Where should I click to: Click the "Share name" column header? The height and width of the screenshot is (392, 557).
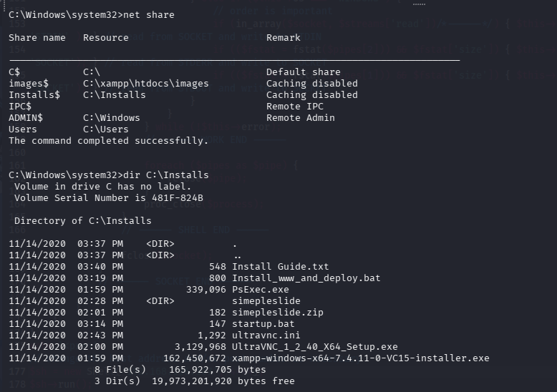tap(37, 37)
